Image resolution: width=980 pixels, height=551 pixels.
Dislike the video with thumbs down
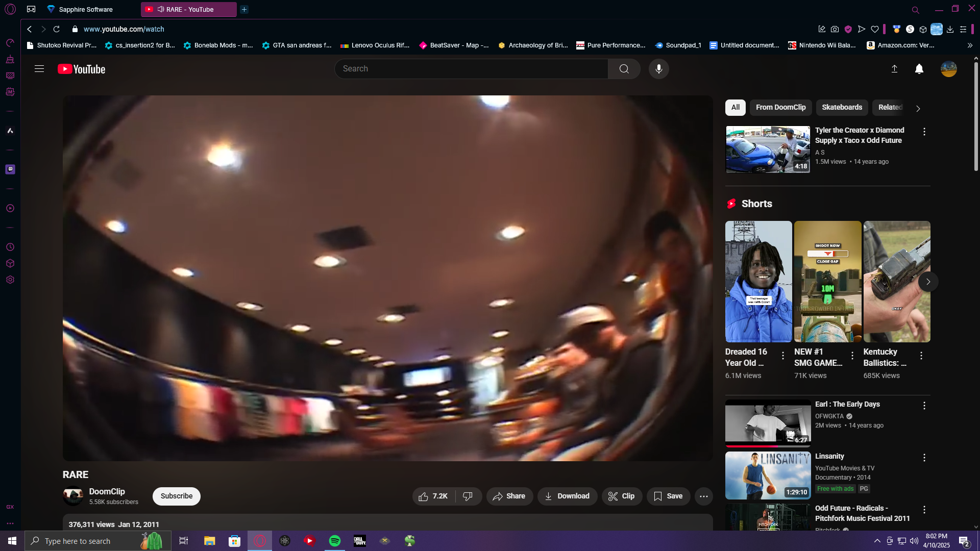pyautogui.click(x=468, y=496)
